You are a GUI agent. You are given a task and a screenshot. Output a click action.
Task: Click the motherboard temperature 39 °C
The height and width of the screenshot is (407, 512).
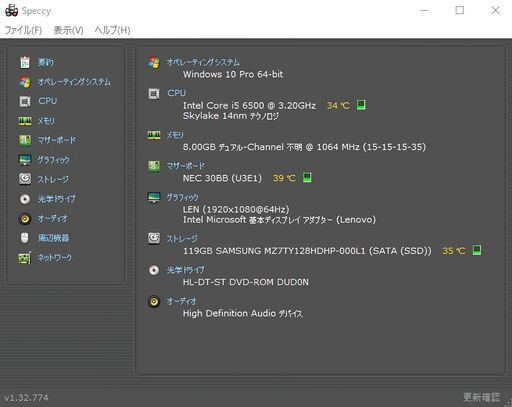pyautogui.click(x=284, y=178)
